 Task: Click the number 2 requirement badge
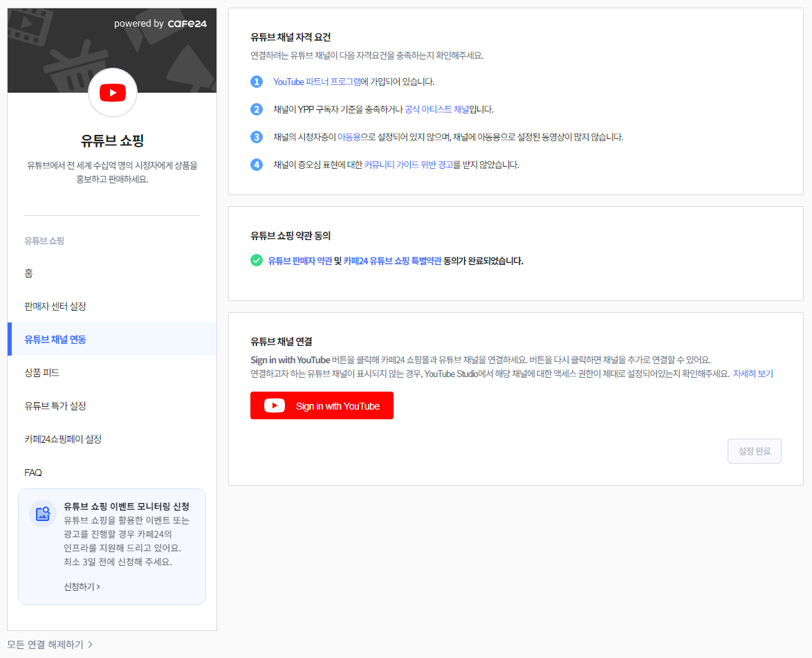[257, 109]
